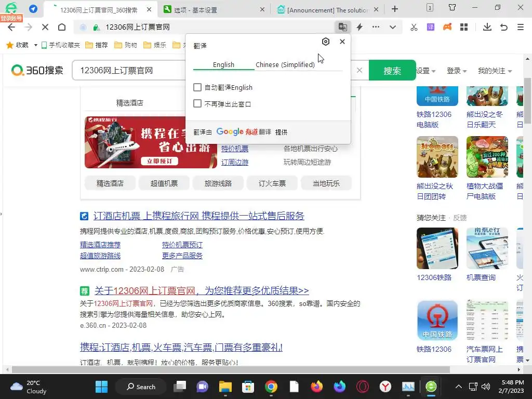Select the English language tab
Viewport: 532px width, 399px height.
(x=223, y=64)
